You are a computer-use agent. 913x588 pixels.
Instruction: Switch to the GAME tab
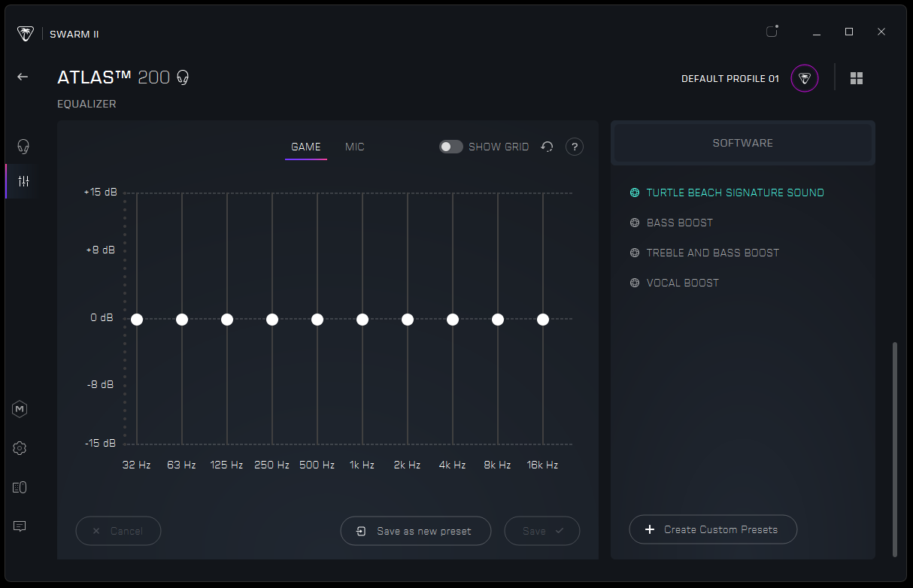[306, 147]
